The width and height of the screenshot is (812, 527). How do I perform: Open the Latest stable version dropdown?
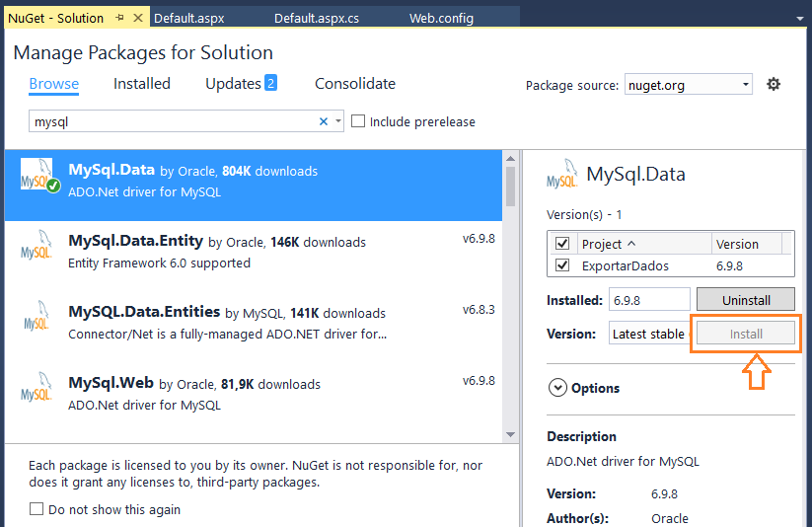[x=649, y=334]
